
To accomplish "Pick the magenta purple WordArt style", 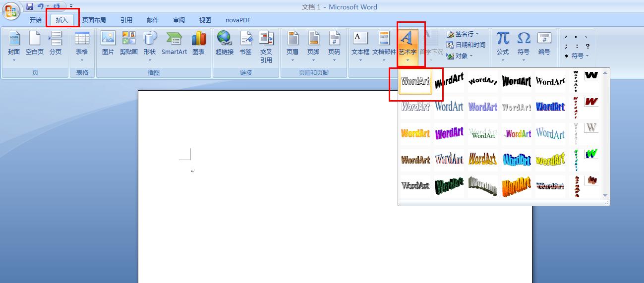I will (449, 133).
